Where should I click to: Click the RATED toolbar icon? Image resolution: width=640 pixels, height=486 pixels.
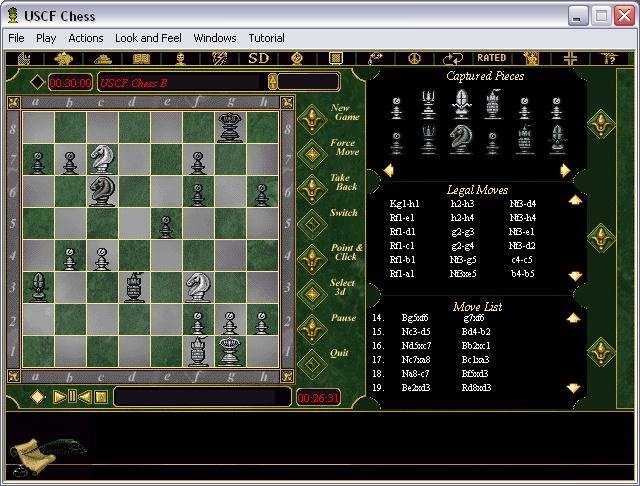click(491, 58)
